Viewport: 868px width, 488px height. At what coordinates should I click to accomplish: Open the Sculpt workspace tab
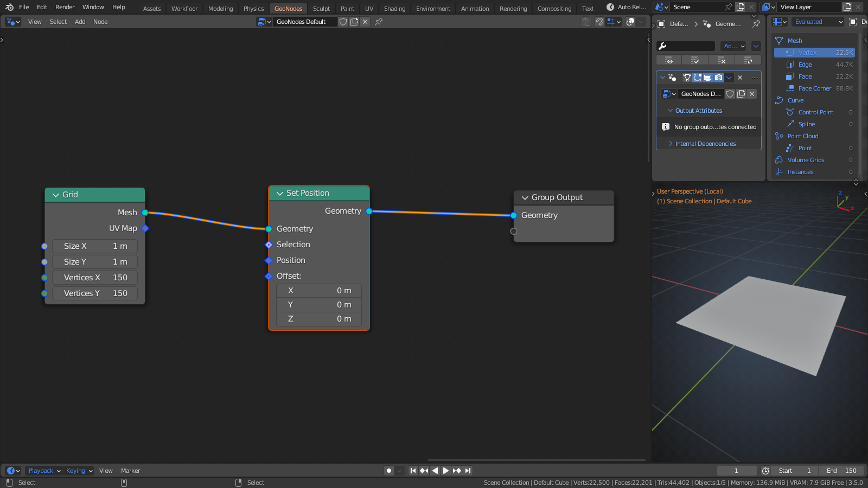click(x=321, y=9)
